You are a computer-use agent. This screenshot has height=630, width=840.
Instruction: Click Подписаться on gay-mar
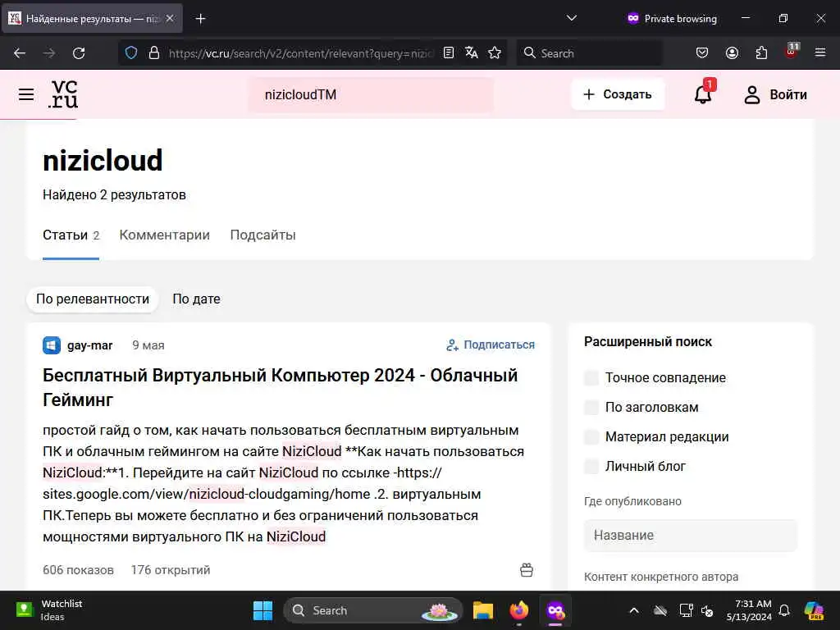[491, 345]
